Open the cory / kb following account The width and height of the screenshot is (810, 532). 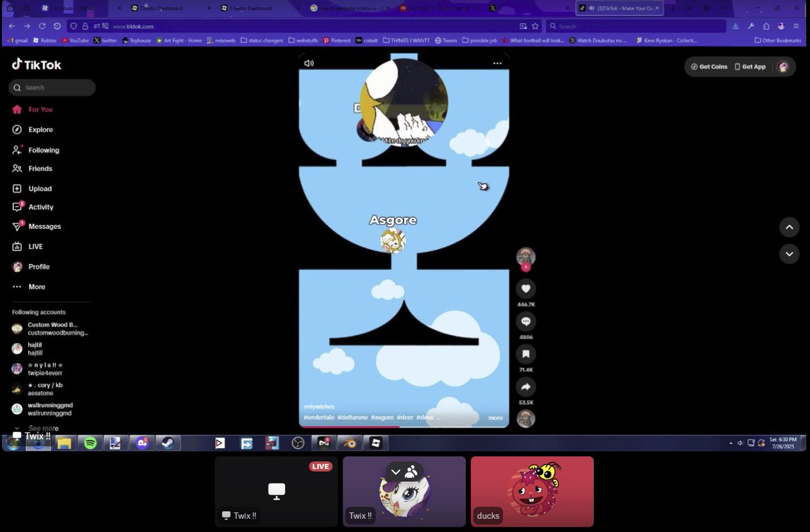[38, 389]
